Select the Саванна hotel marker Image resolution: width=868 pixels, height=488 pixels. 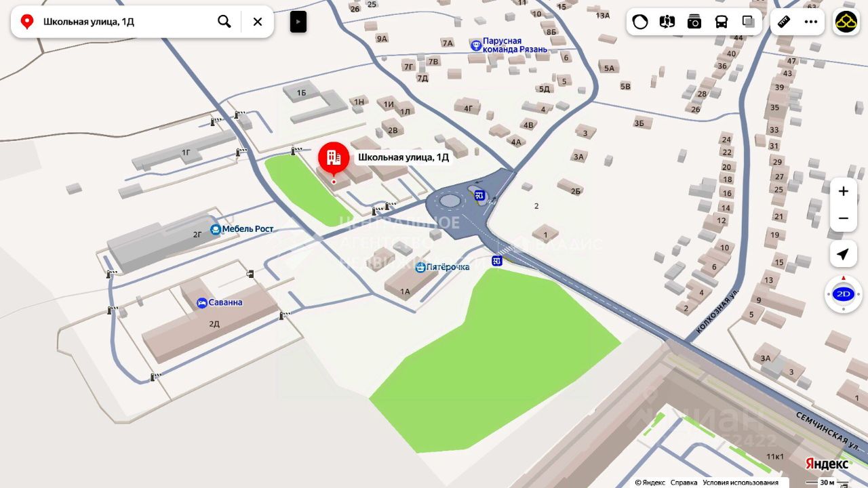202,302
